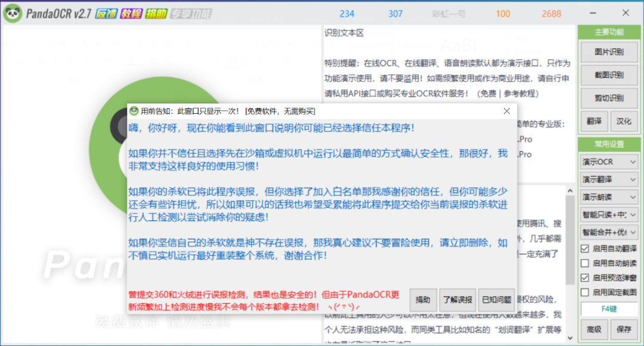Screen dimensions: 644x346
Task: Click the 识别文本区 label
Action: click(x=344, y=33)
